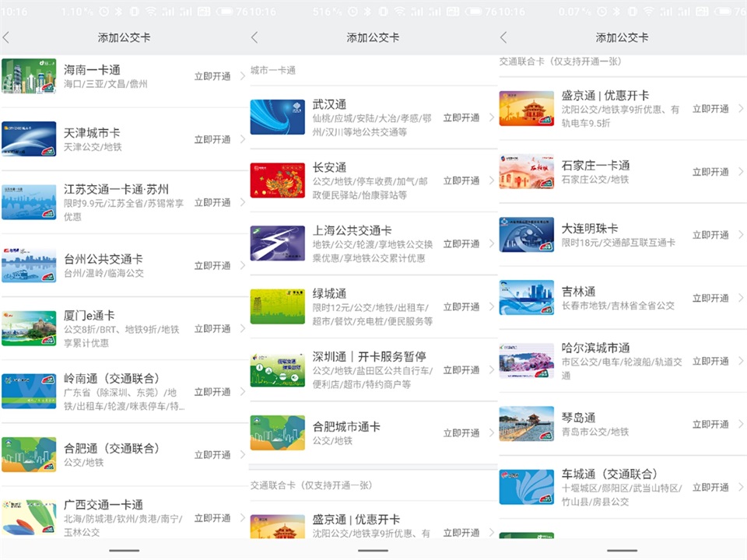Tap the back arrow above 城市一卡通 header

pyautogui.click(x=255, y=37)
